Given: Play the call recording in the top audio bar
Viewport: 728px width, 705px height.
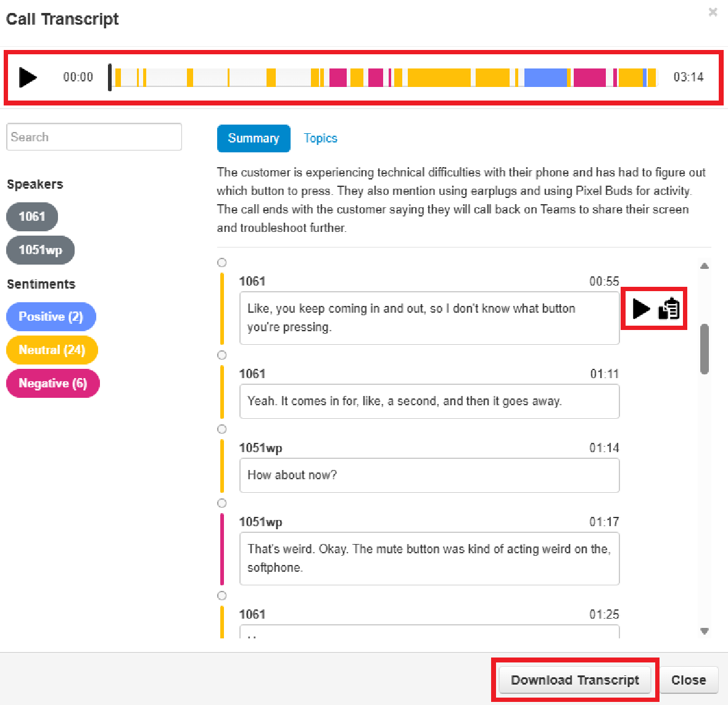Looking at the screenshot, I should point(28,78).
